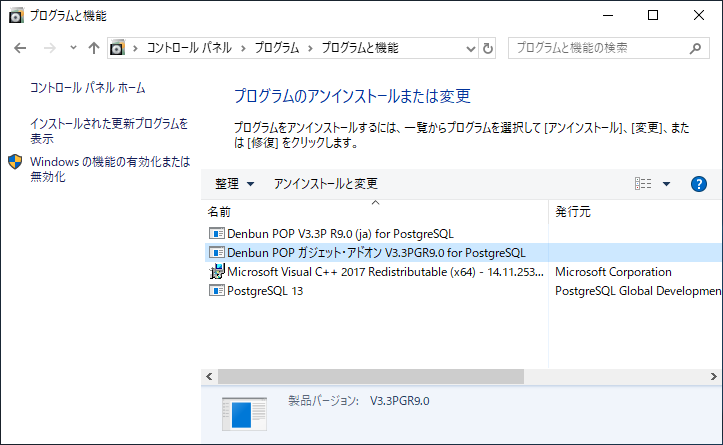Change the view layout icon
Image resolution: width=723 pixels, height=445 pixels.
(643, 184)
